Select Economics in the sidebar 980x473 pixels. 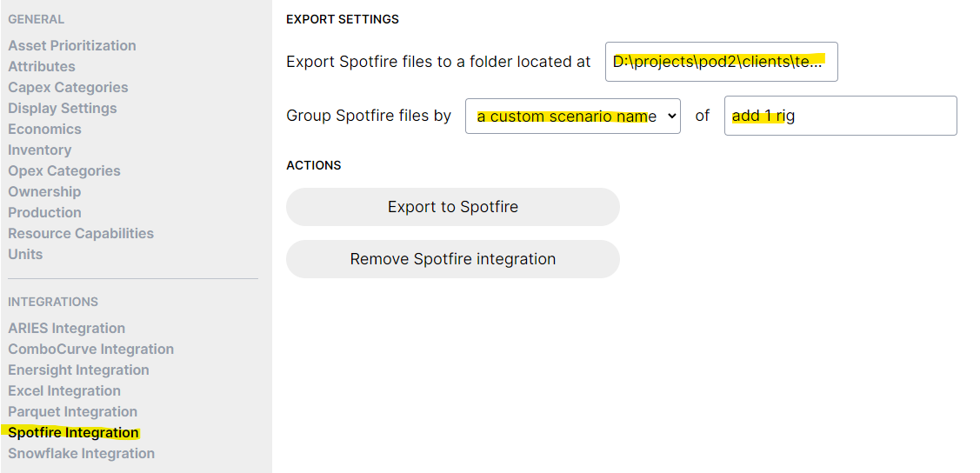pos(44,129)
